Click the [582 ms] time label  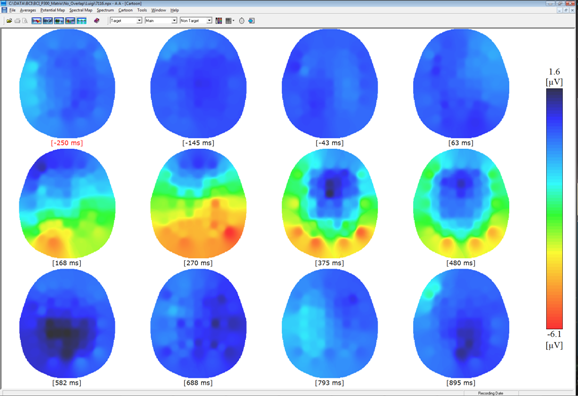tap(67, 383)
